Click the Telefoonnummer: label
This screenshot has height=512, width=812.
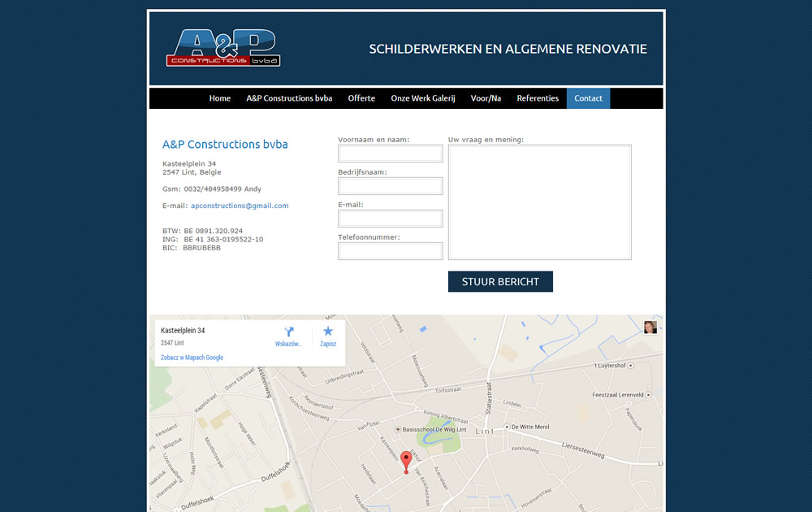click(369, 237)
